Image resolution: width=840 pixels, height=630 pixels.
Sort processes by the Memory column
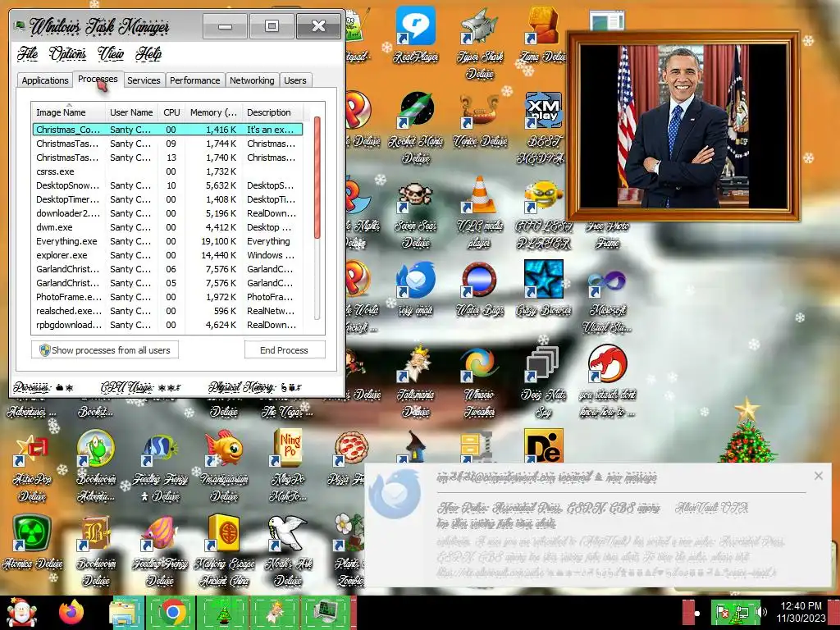tap(213, 112)
